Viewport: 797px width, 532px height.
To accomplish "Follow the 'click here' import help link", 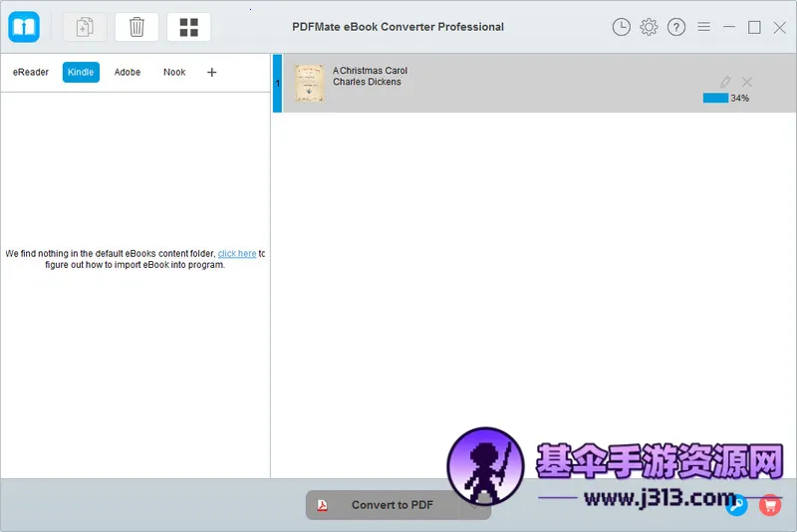I will pos(237,254).
